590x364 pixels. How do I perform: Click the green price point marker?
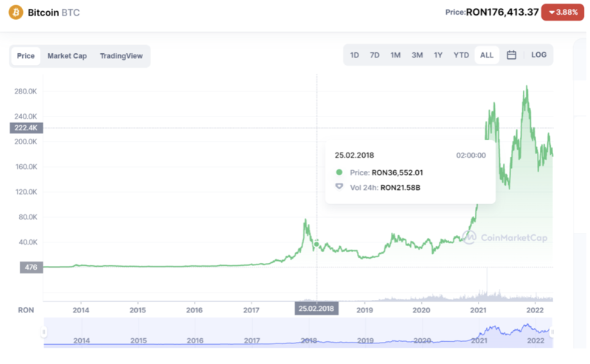coord(316,245)
